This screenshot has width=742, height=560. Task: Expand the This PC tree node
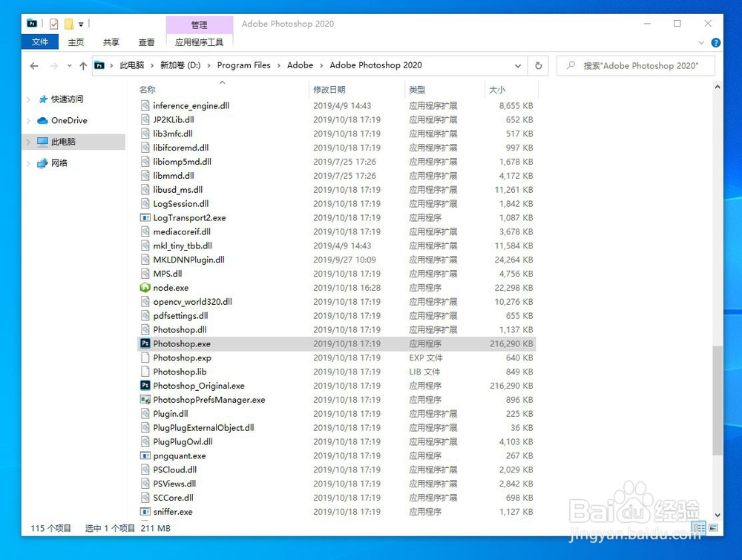click(28, 142)
